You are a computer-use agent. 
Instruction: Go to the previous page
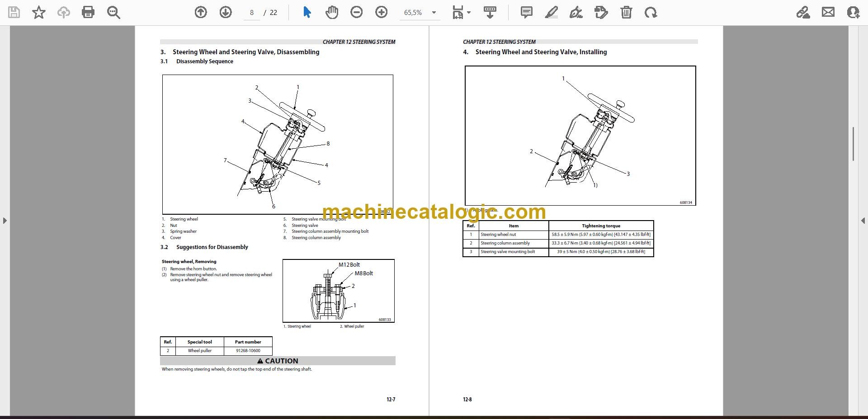tap(201, 12)
